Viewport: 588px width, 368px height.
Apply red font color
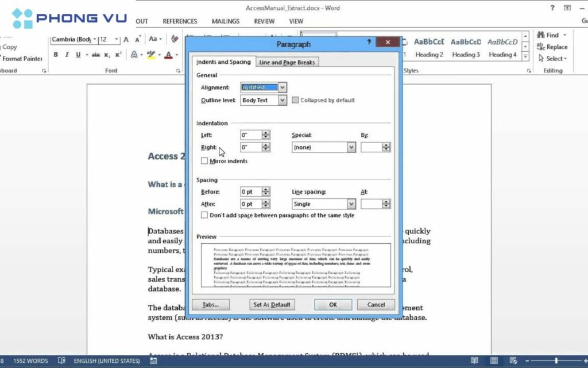coord(168,55)
